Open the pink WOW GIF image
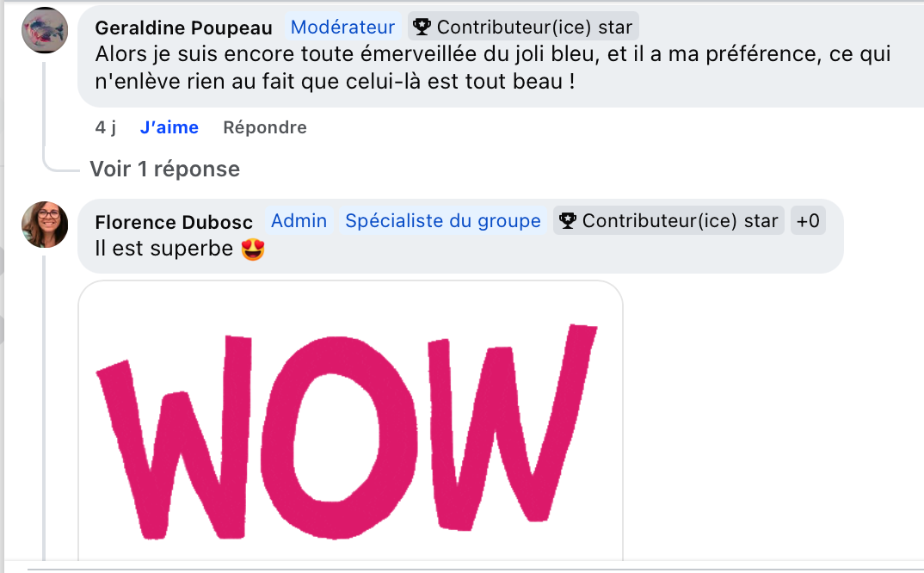Screen dimensions: 924x573 351,422
